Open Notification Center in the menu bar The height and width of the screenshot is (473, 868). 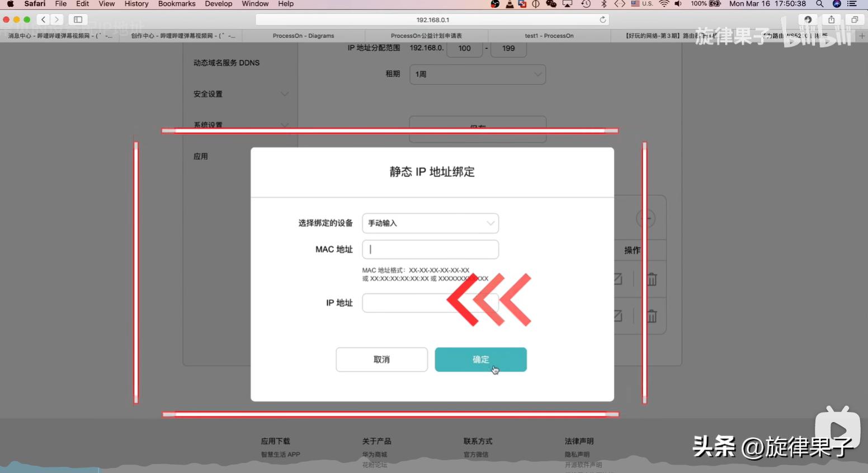[x=852, y=4]
